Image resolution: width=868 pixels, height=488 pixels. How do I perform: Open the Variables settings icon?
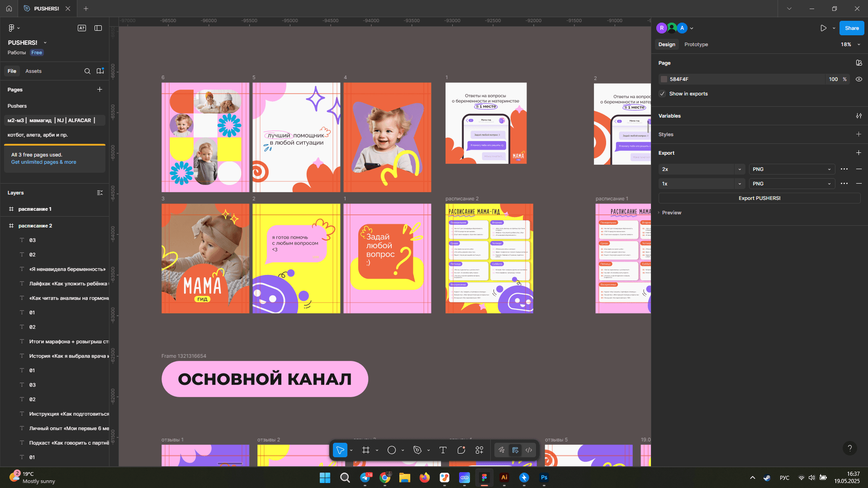pos(859,116)
